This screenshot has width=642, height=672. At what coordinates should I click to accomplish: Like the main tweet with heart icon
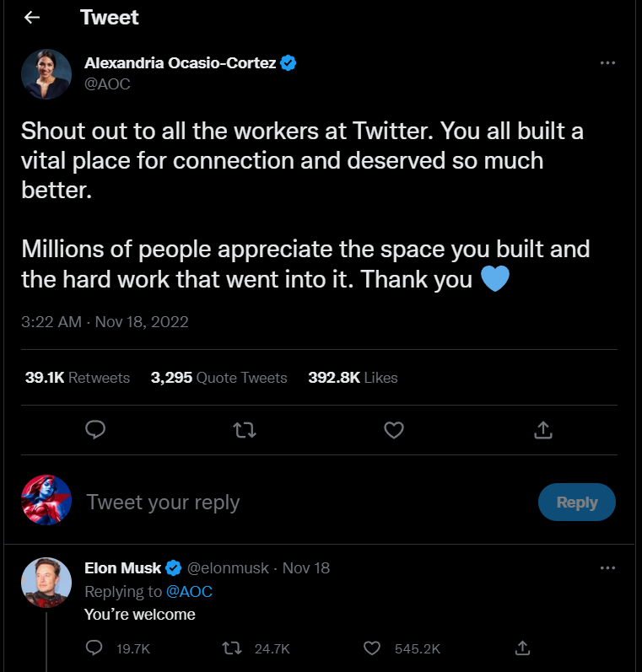pos(393,430)
